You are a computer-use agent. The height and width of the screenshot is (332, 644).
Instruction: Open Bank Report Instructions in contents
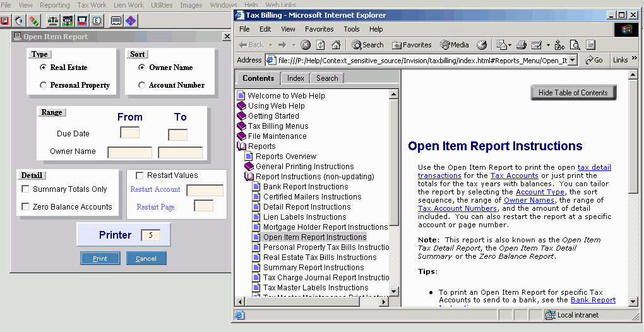click(306, 186)
